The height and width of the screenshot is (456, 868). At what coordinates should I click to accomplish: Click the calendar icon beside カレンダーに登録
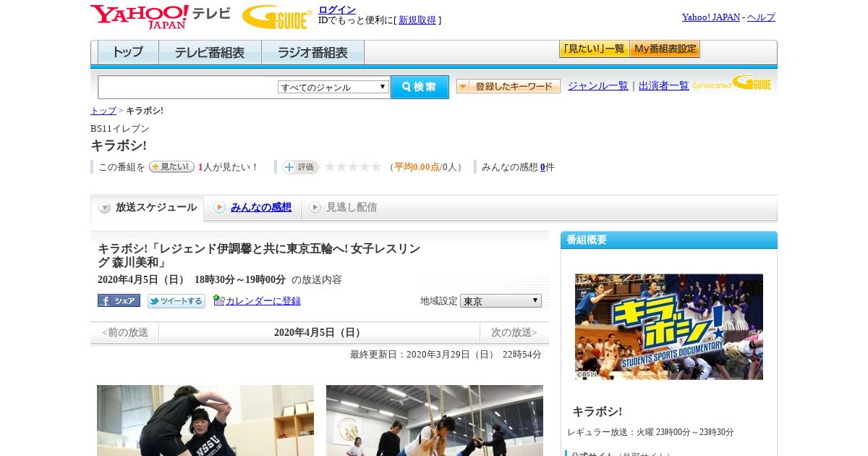pyautogui.click(x=219, y=300)
